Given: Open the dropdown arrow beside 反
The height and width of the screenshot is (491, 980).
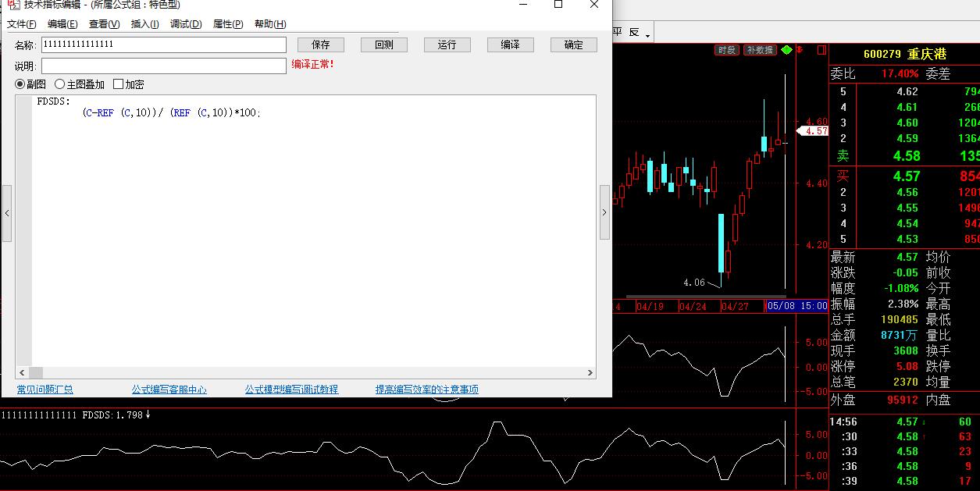Looking at the screenshot, I should [648, 35].
